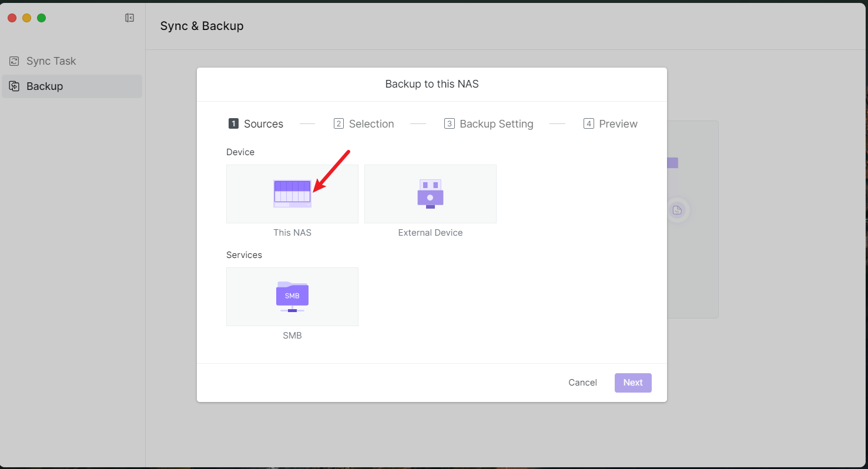868x469 pixels.
Task: Click the step 1 number badge
Action: (x=233, y=124)
